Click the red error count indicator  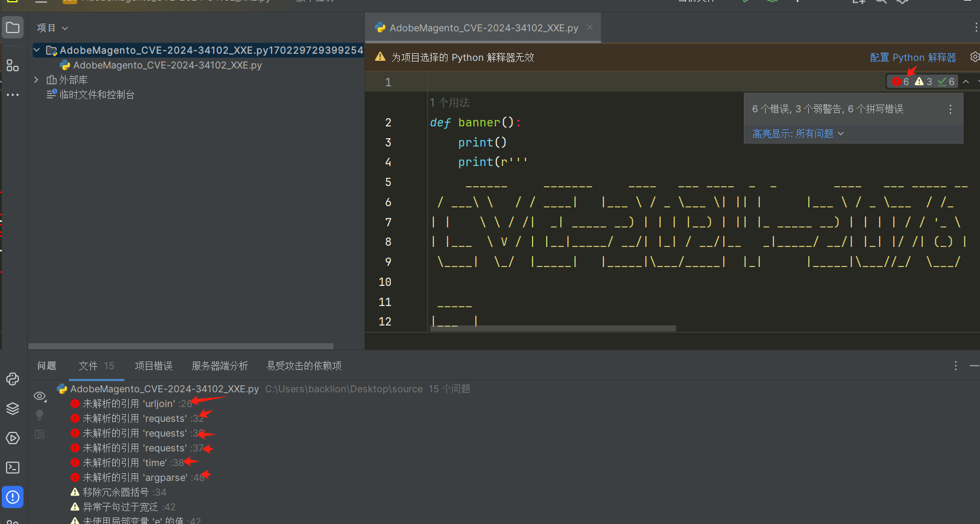tap(901, 82)
